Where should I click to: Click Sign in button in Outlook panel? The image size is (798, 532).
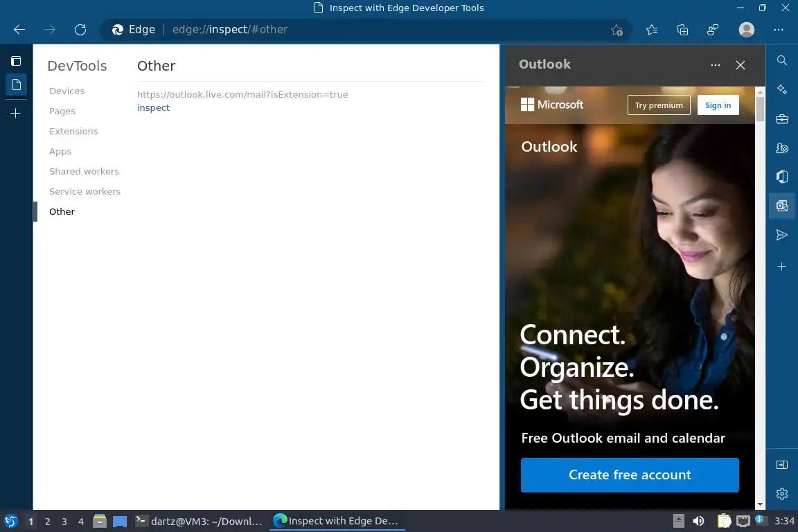click(x=718, y=105)
